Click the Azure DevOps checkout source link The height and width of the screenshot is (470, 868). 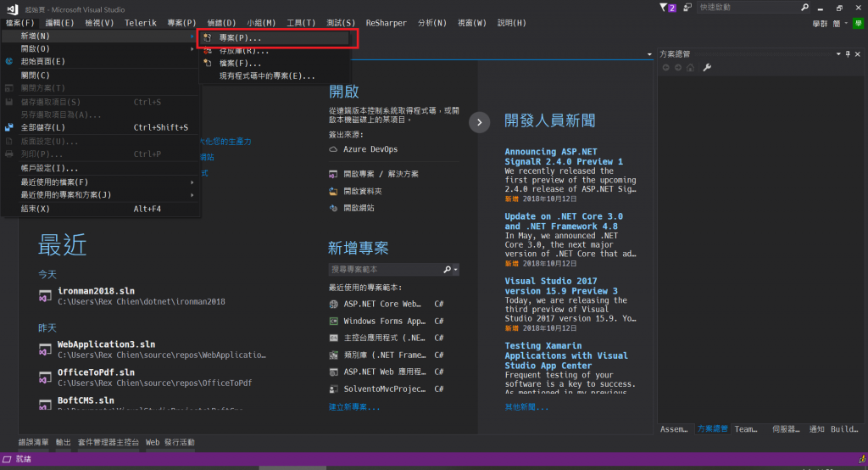370,149
